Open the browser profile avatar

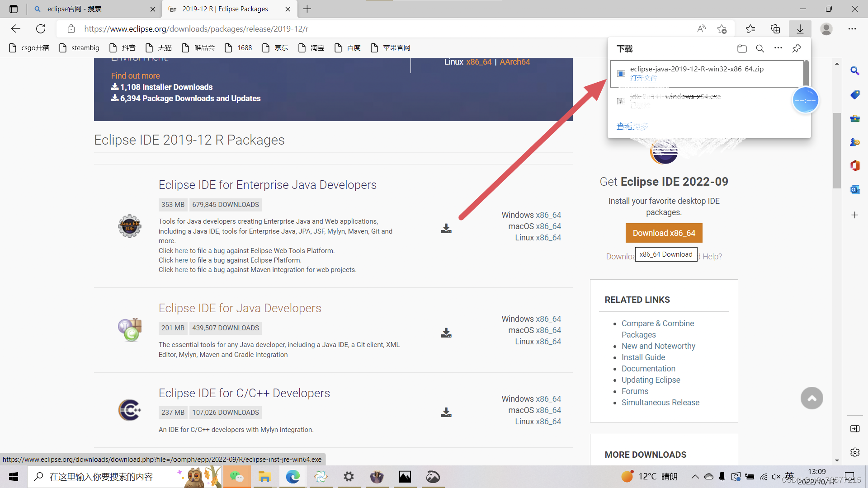pyautogui.click(x=826, y=29)
